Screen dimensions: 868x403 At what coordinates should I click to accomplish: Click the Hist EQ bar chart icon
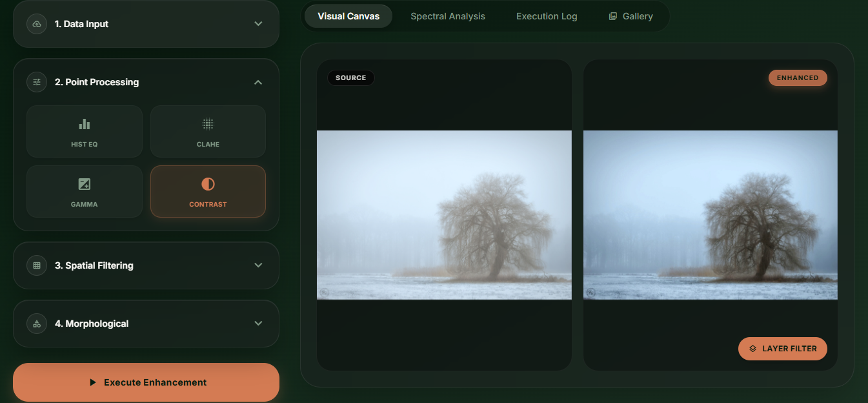85,124
